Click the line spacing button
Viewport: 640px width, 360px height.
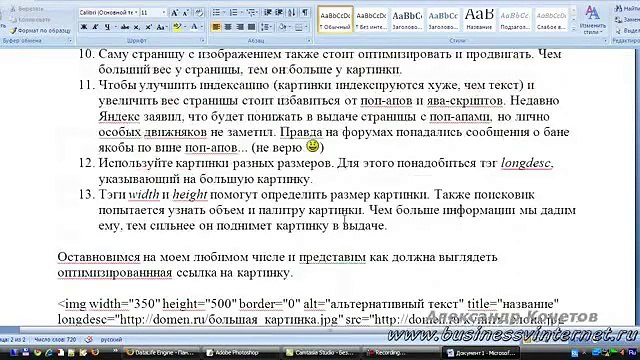click(x=265, y=27)
